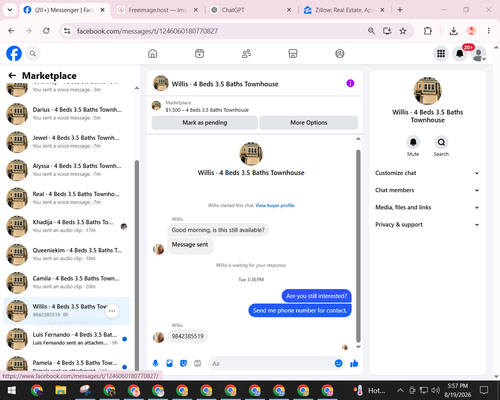The width and height of the screenshot is (500, 400).
Task: Click the Facebook search magnifier icon
Action: coord(33,53)
